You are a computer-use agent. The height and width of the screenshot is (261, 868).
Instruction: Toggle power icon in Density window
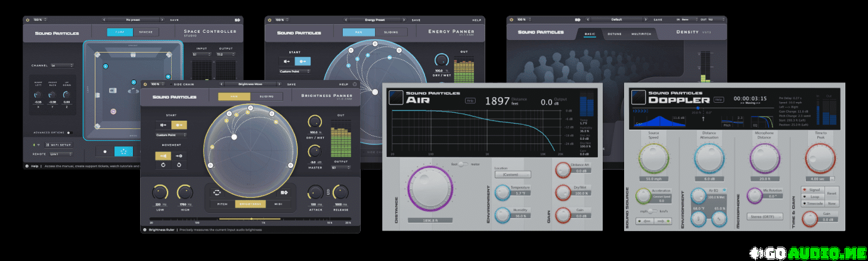click(x=511, y=20)
